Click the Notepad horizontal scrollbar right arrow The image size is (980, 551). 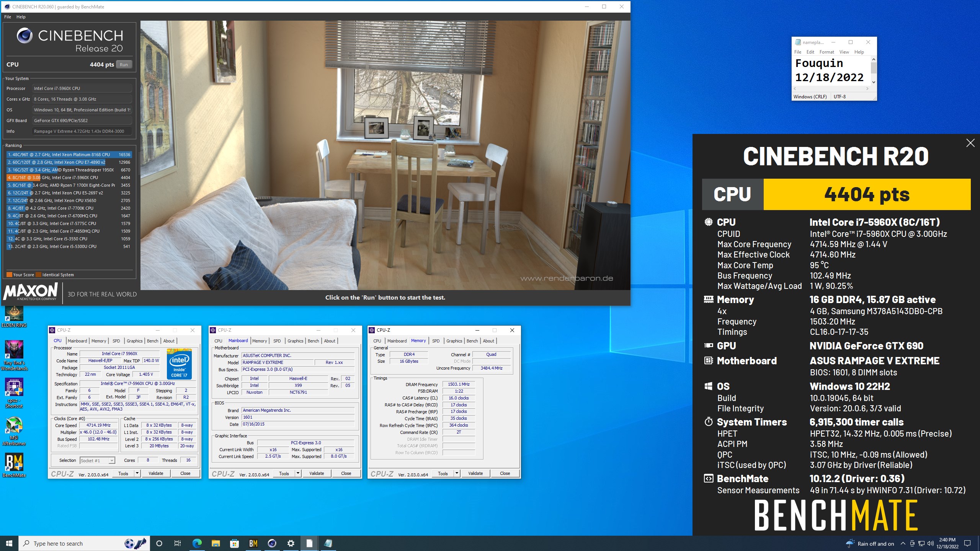coord(867,89)
